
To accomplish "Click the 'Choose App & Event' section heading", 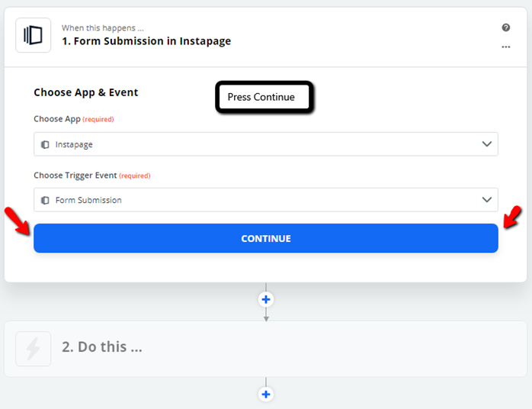I will [x=86, y=92].
